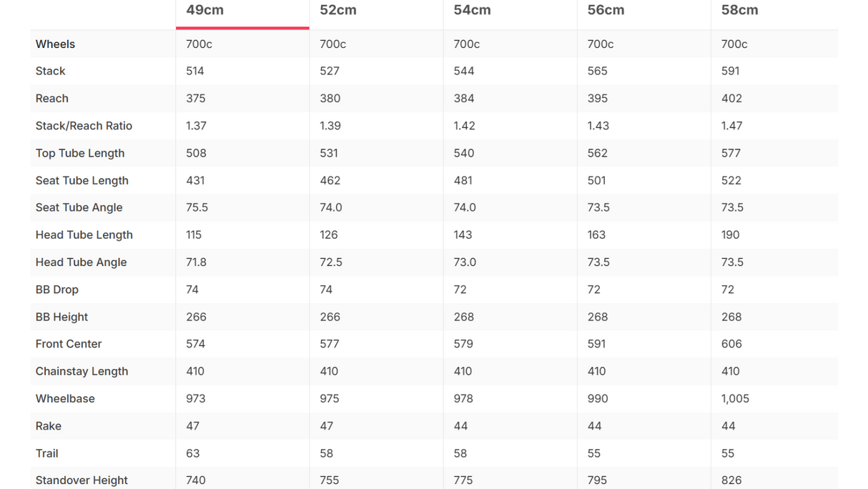Click the Top Tube Length row label

80,153
